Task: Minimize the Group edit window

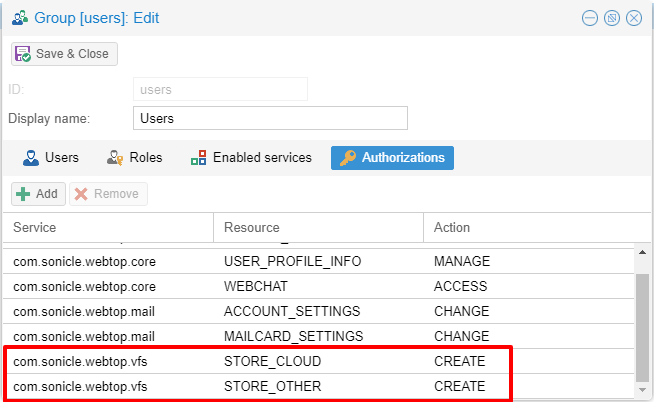Action: [x=590, y=18]
